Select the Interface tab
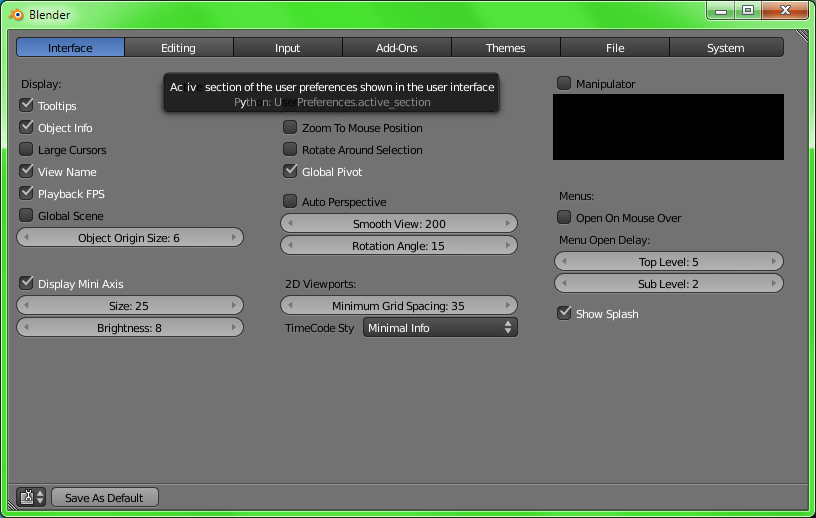Screen dimensions: 816x518 tap(70, 47)
